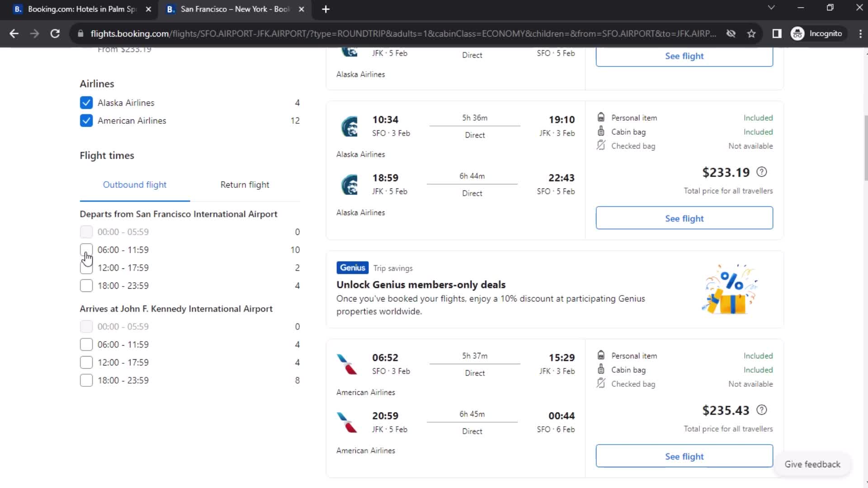Click the Booking.com favicon in second tab
Screen dimensions: 868x488
(170, 9)
